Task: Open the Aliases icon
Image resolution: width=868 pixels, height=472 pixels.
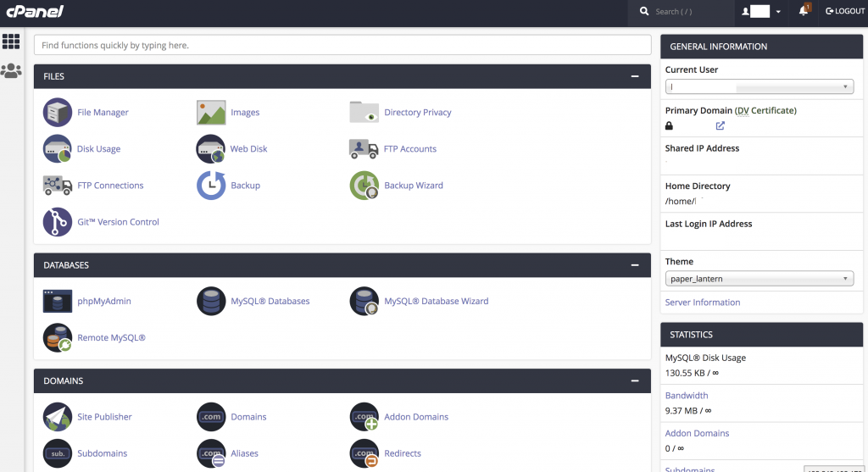Action: point(211,453)
